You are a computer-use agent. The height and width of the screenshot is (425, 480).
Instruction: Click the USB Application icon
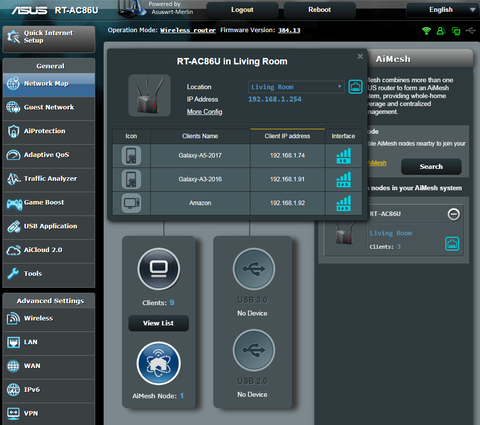(x=14, y=227)
